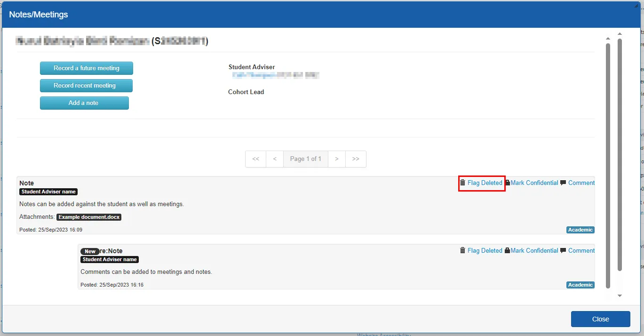Click the speech bubble Comment icon
644x336 pixels.
pyautogui.click(x=563, y=183)
